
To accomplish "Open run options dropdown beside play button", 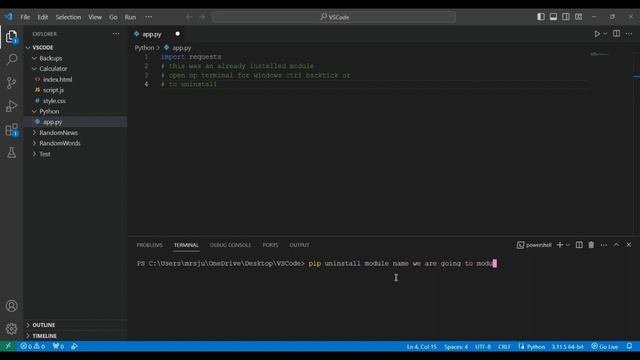I will tap(605, 34).
